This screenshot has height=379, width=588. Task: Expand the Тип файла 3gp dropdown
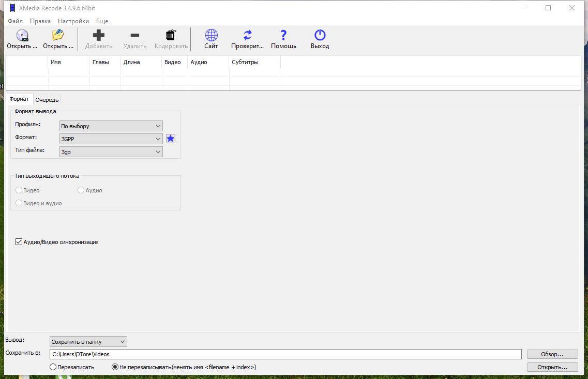pyautogui.click(x=111, y=152)
